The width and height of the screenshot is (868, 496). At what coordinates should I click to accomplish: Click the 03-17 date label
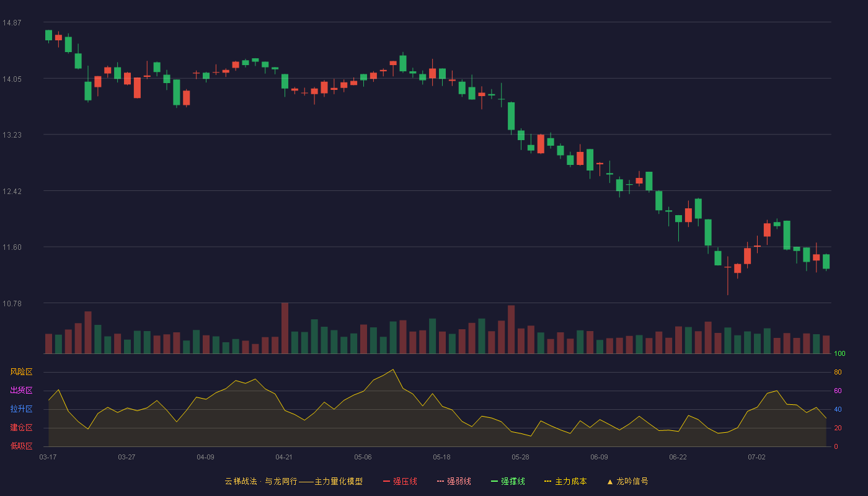coord(48,457)
